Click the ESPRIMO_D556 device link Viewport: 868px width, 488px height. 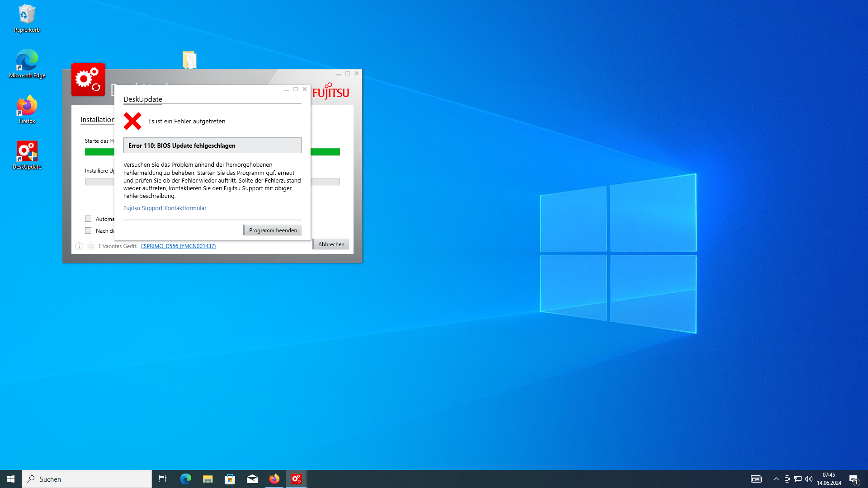(178, 246)
